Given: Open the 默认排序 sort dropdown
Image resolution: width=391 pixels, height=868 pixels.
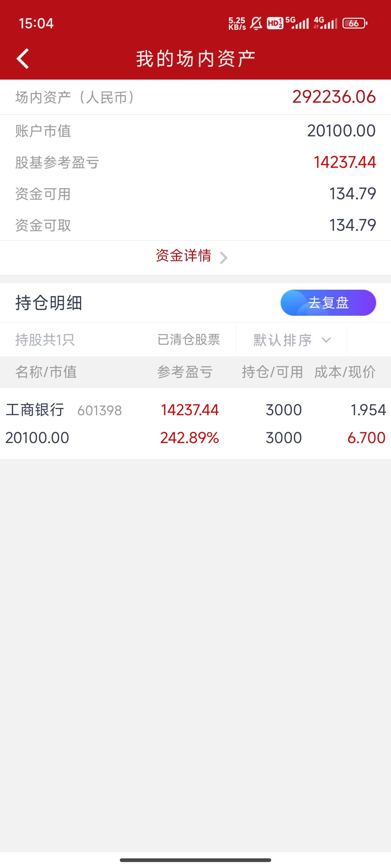Looking at the screenshot, I should 283,340.
